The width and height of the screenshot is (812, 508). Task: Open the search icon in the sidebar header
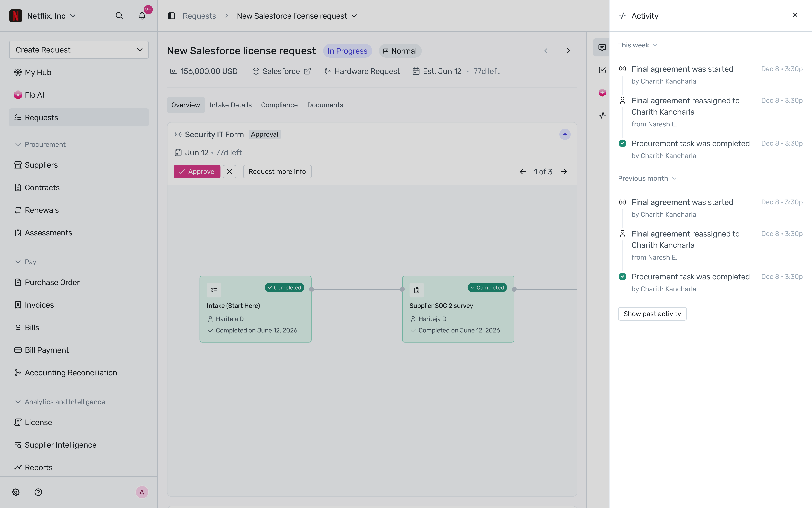point(119,16)
